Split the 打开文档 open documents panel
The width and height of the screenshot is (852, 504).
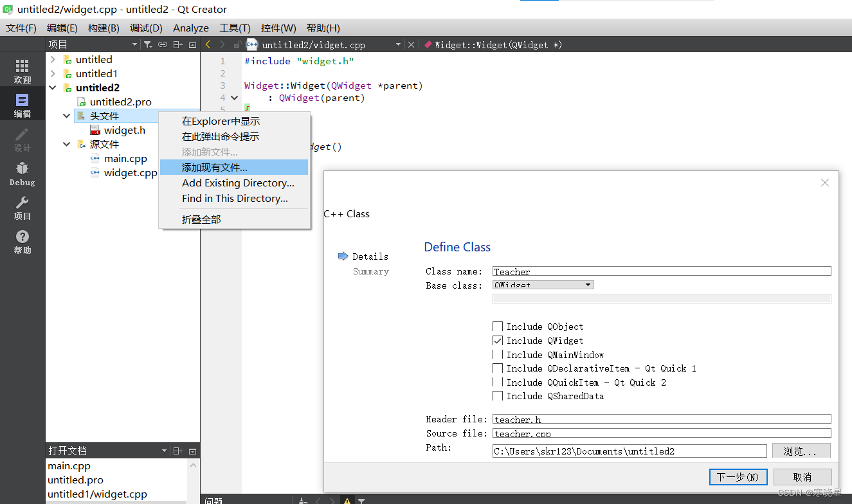(177, 451)
